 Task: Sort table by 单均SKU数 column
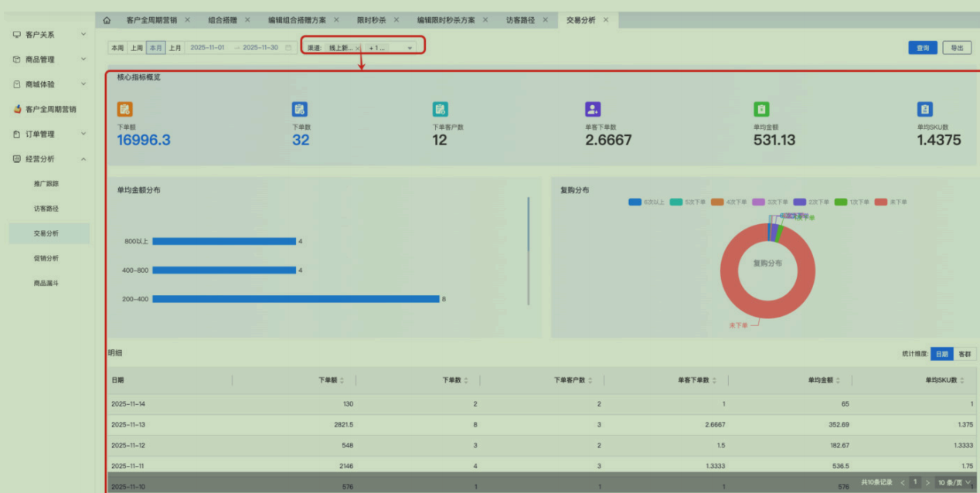coord(963,380)
